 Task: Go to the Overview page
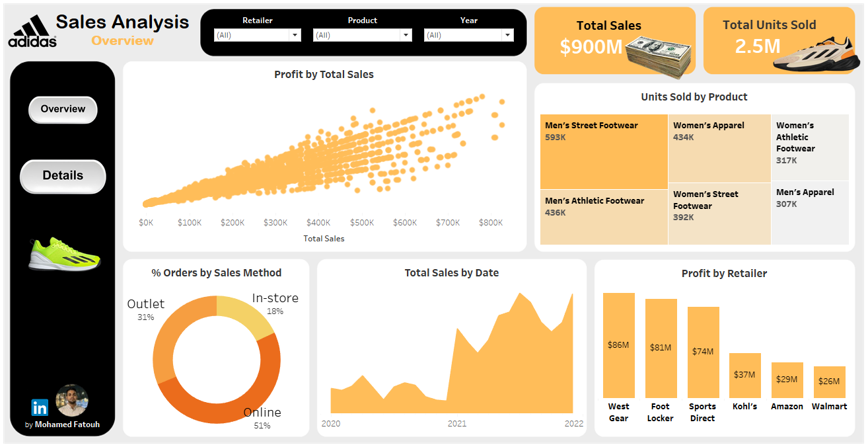coord(63,109)
